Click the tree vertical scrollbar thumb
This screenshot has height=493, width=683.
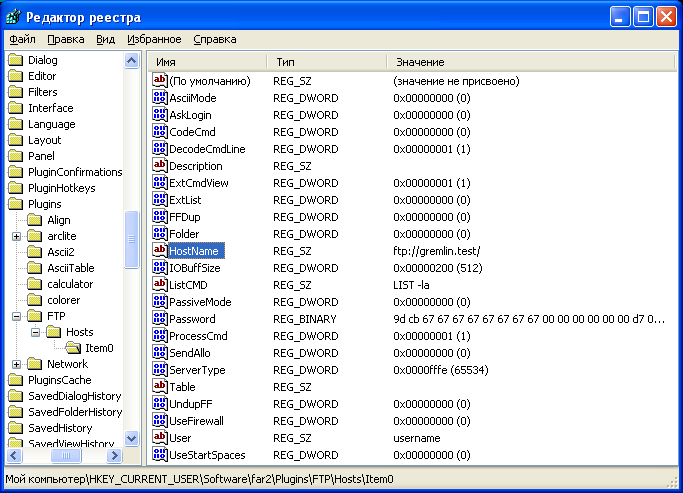[x=131, y=240]
